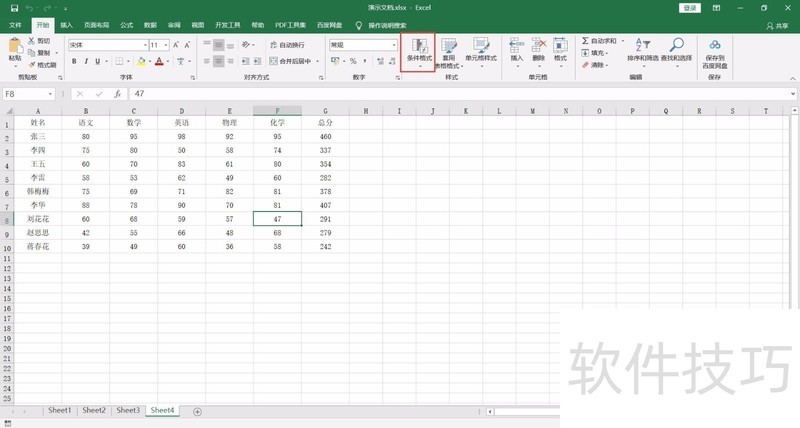The width and height of the screenshot is (800, 428).
Task: Open Clear (清除) dropdown
Action: (x=595, y=65)
